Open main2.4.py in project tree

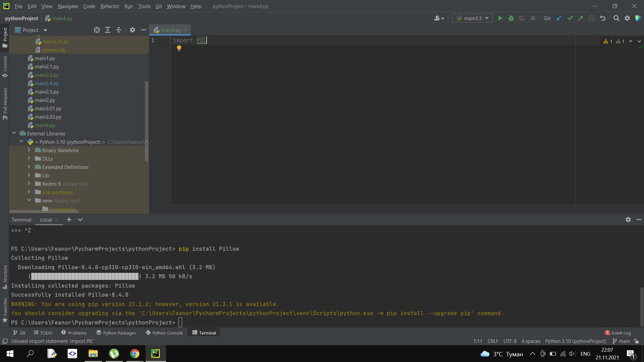tap(47, 83)
